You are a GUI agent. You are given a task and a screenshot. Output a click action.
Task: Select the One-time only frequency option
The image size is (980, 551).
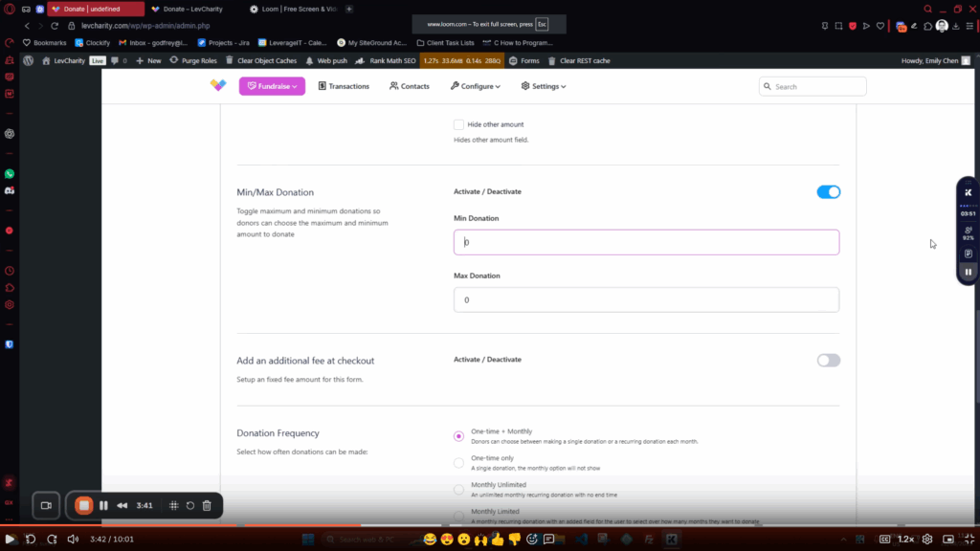pos(458,462)
